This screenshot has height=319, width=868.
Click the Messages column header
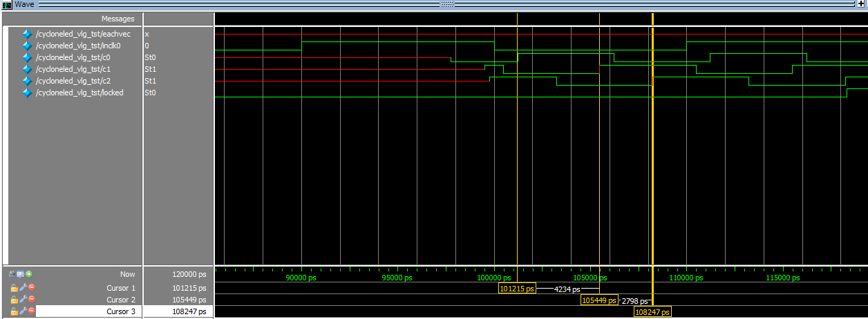[x=118, y=19]
